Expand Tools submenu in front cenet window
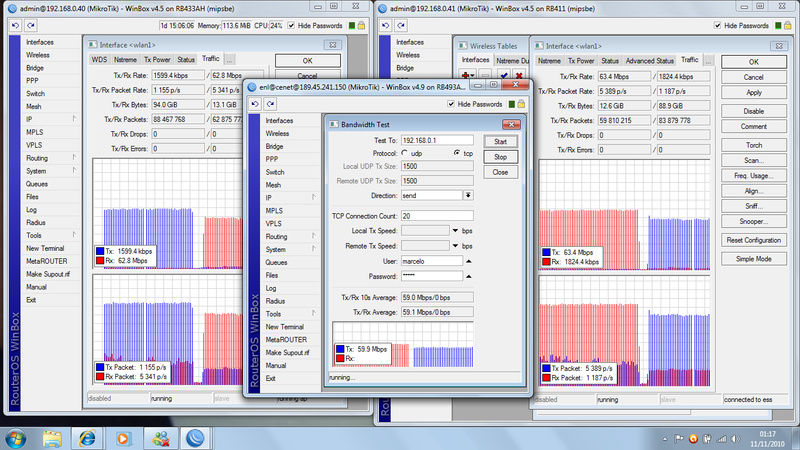800x450 pixels. point(313,314)
